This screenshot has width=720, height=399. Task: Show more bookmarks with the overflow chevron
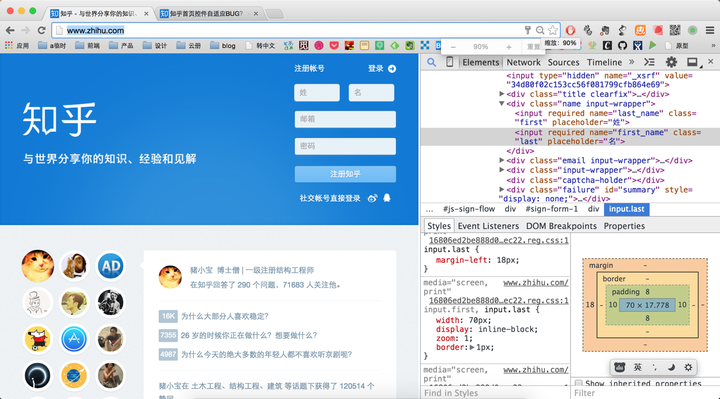[713, 45]
